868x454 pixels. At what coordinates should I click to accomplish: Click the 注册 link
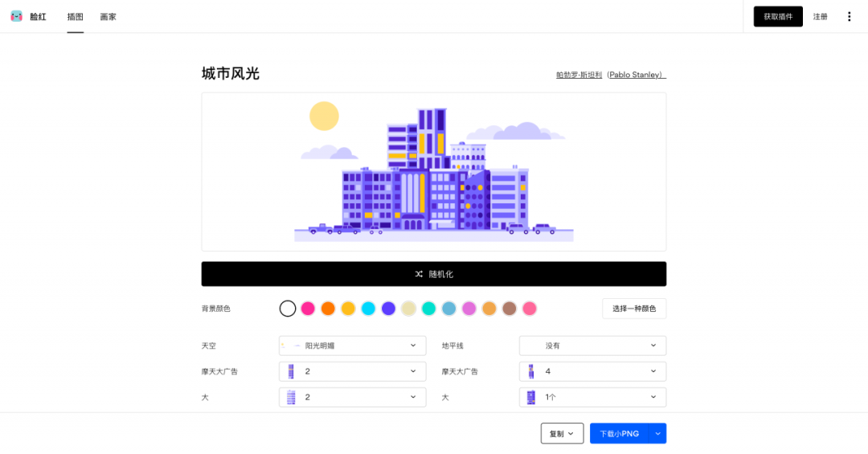[820, 17]
